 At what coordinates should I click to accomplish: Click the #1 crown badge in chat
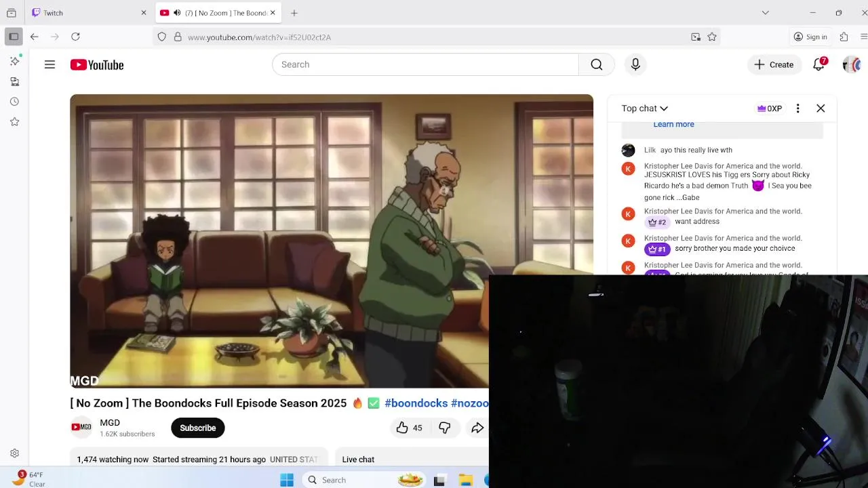pos(657,249)
